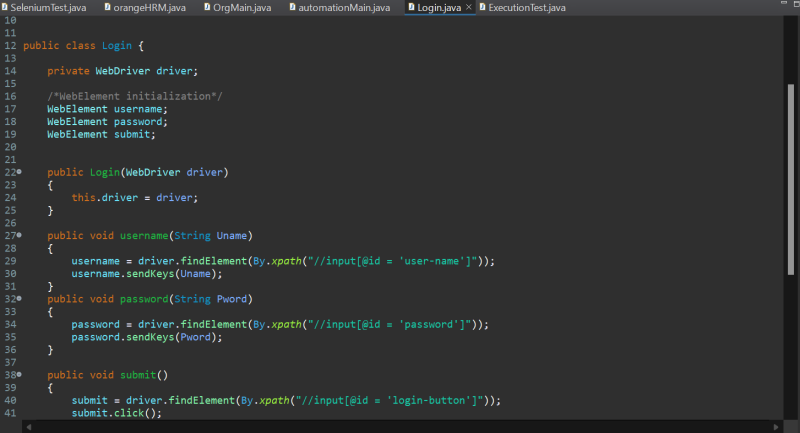Screen dimensions: 800x433
Task: Collapse the password method at line 32
Action: pyautogui.click(x=19, y=298)
